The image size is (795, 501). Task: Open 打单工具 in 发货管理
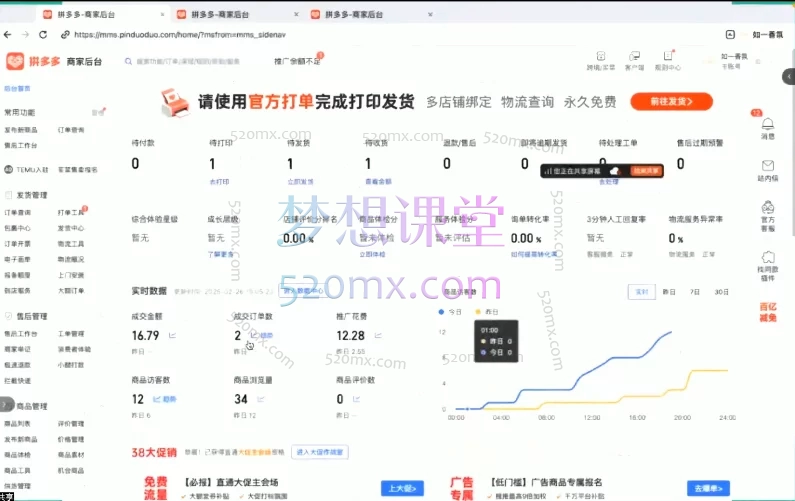[70, 212]
